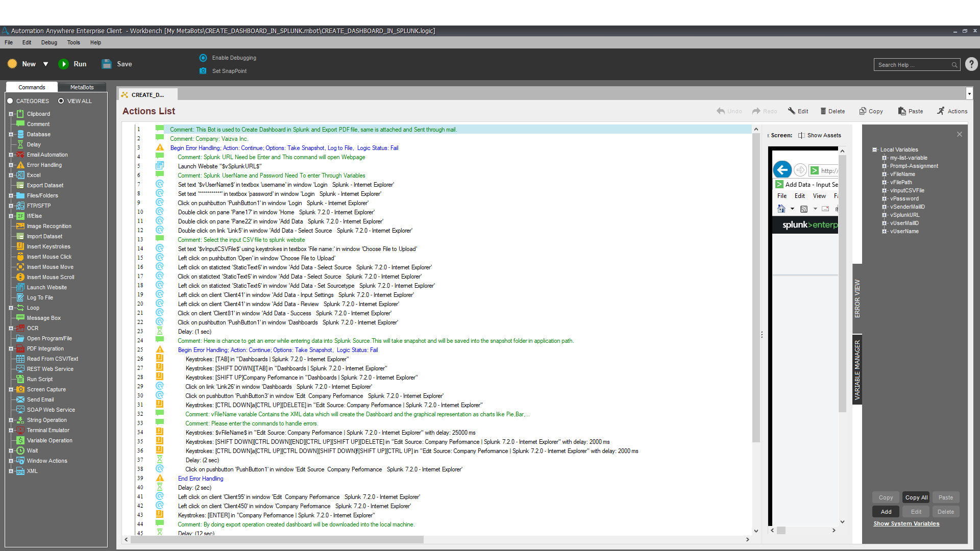Click the Delete trash icon in Actions List
Image resolution: width=980 pixels, height=551 pixels.
click(823, 111)
